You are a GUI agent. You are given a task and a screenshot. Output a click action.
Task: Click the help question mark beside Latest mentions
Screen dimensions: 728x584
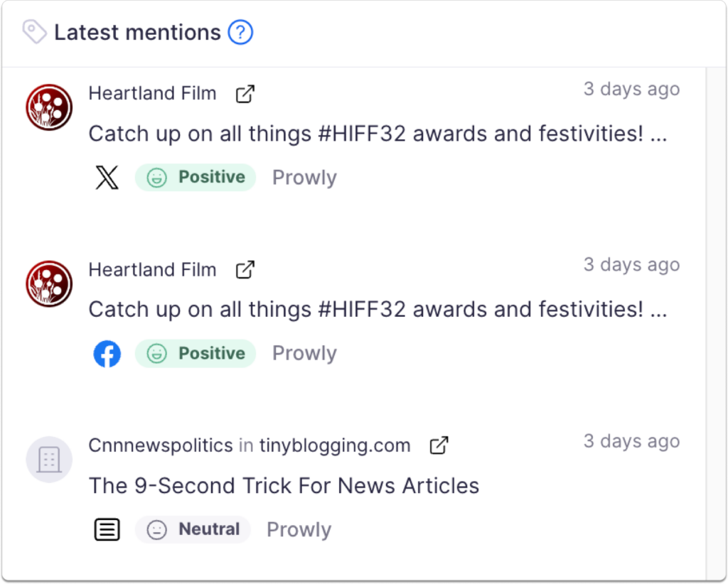pyautogui.click(x=240, y=33)
